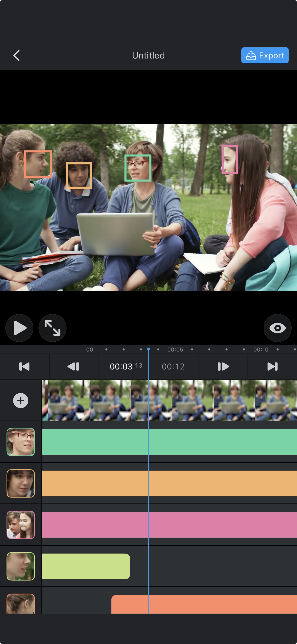This screenshot has width=297, height=644.
Task: Select the green face box on glasses woman
Action: pos(138,168)
